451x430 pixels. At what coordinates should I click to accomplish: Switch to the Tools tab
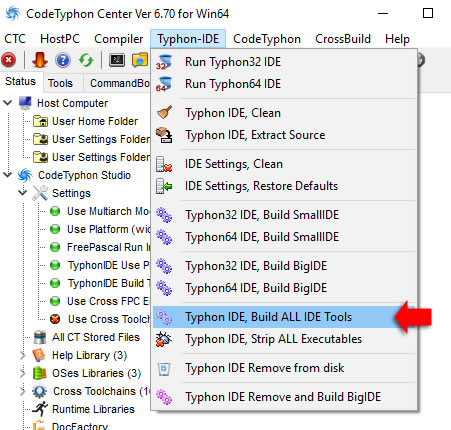(60, 83)
